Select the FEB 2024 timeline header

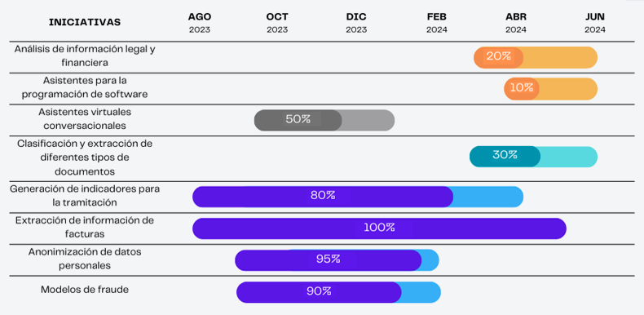click(x=437, y=23)
